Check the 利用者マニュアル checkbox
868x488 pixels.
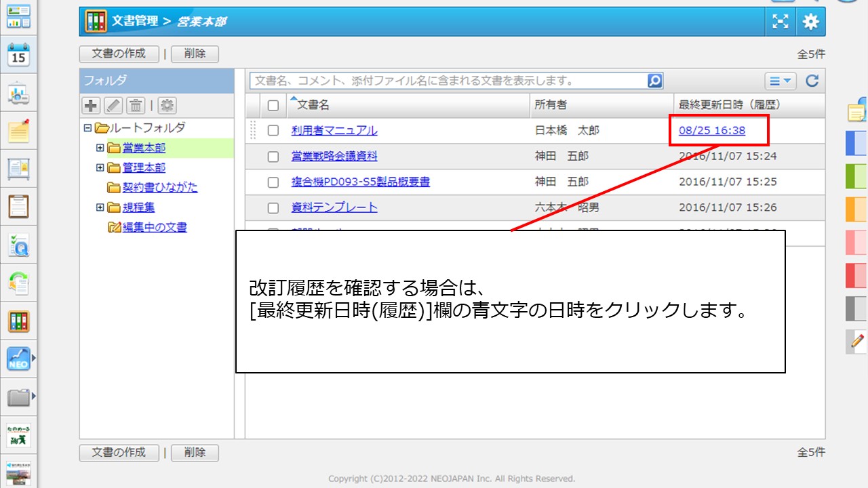[273, 131]
